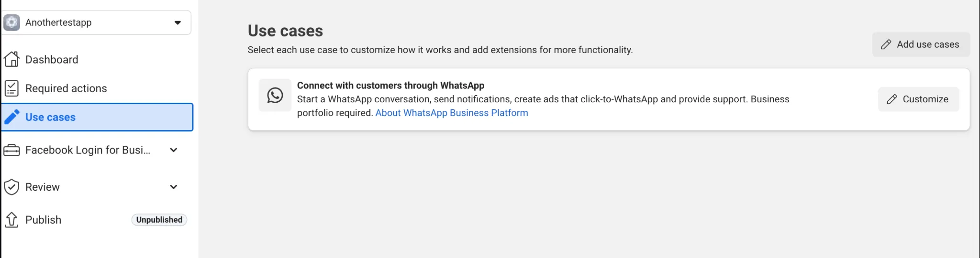Image resolution: width=980 pixels, height=258 pixels.
Task: Click pencil icon in Add use cases
Action: click(886, 44)
